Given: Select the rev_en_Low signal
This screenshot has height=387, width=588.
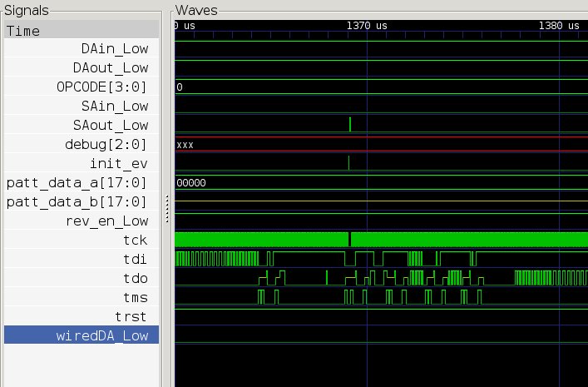Looking at the screenshot, I should tap(82, 221).
